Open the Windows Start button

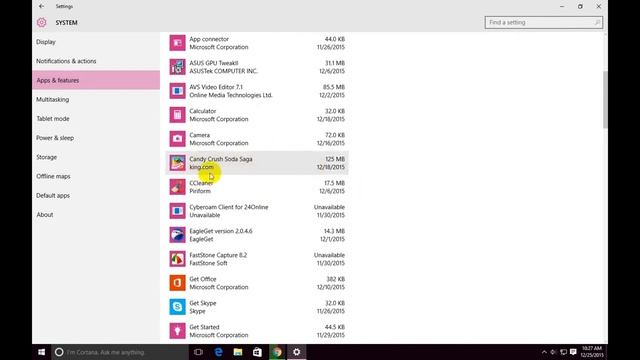[x=42, y=352]
